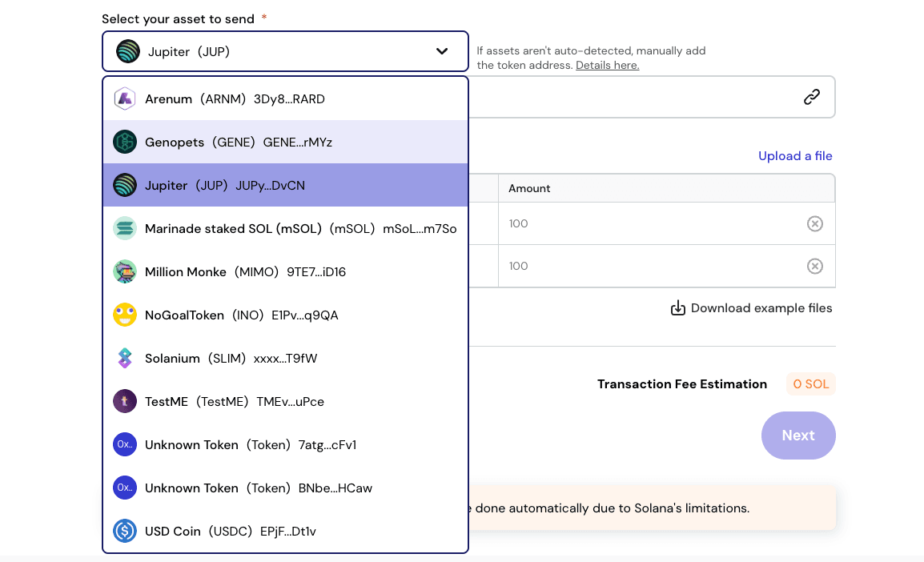Click the Genopets token logo icon

[125, 142]
